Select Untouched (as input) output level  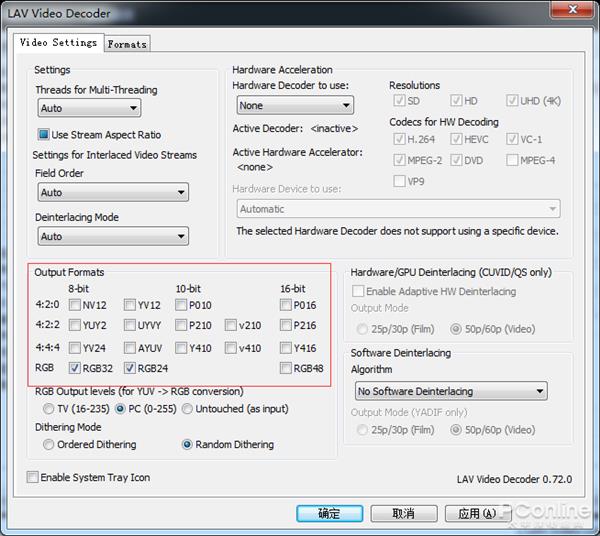(187, 409)
